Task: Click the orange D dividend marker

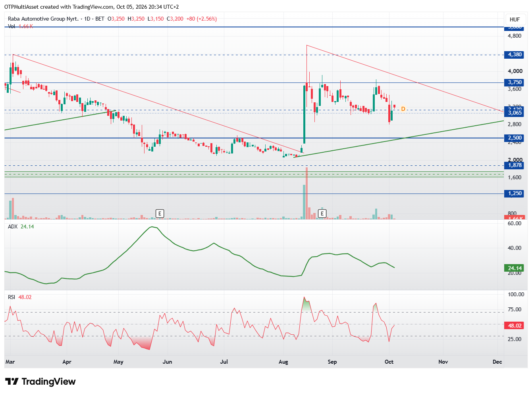Action: tap(403, 109)
